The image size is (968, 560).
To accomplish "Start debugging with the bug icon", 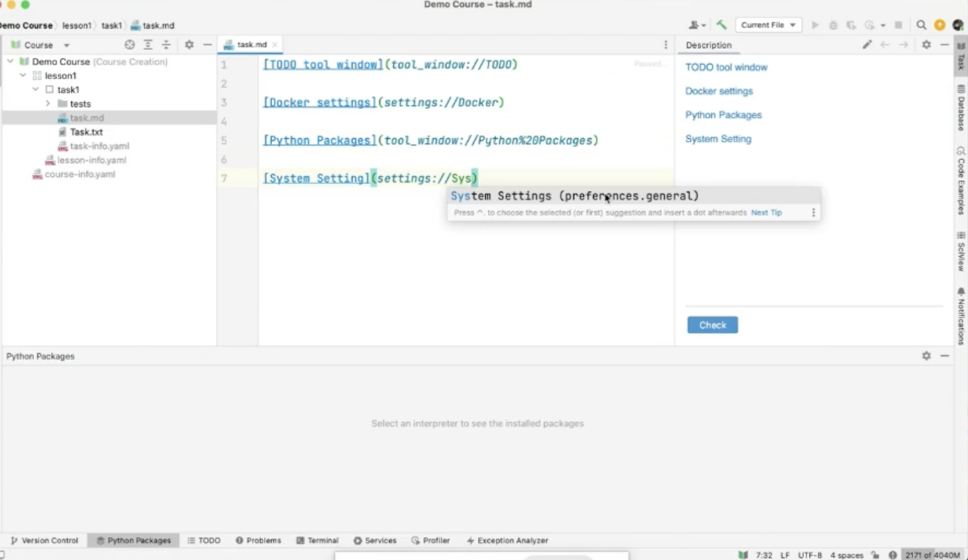I will (833, 25).
